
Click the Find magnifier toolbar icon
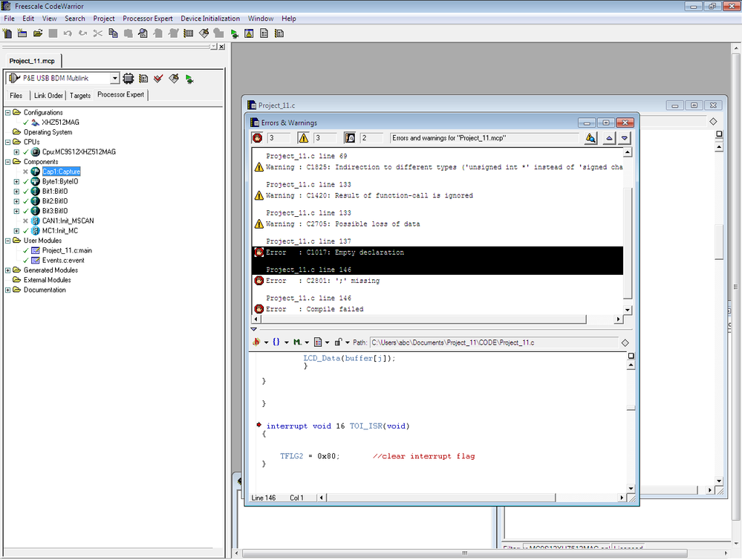(143, 33)
